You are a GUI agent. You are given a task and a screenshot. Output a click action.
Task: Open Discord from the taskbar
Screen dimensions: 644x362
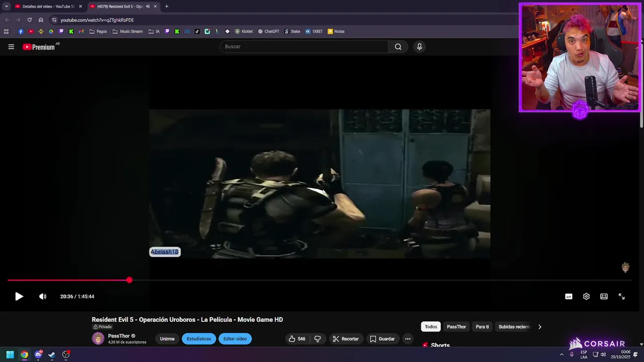click(x=38, y=354)
